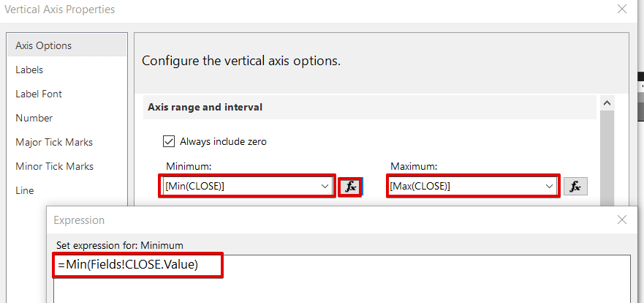Viewport: 644px width, 303px height.
Task: Click inside the Minimum combo box field
Action: [241, 187]
